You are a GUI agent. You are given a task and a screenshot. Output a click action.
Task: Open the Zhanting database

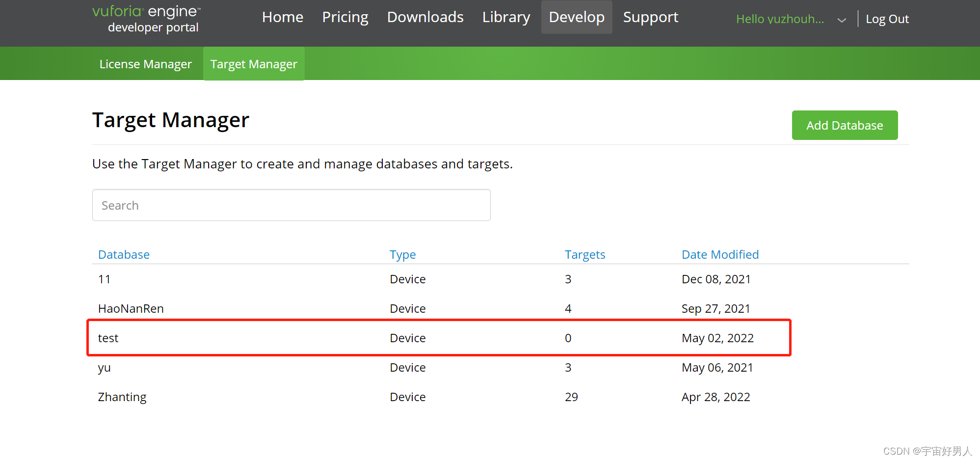tap(122, 397)
